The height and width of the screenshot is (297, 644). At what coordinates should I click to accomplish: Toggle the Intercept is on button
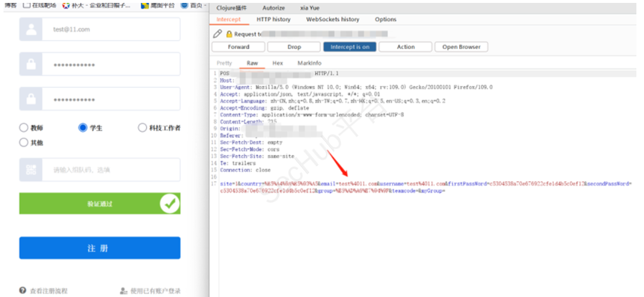[x=350, y=47]
